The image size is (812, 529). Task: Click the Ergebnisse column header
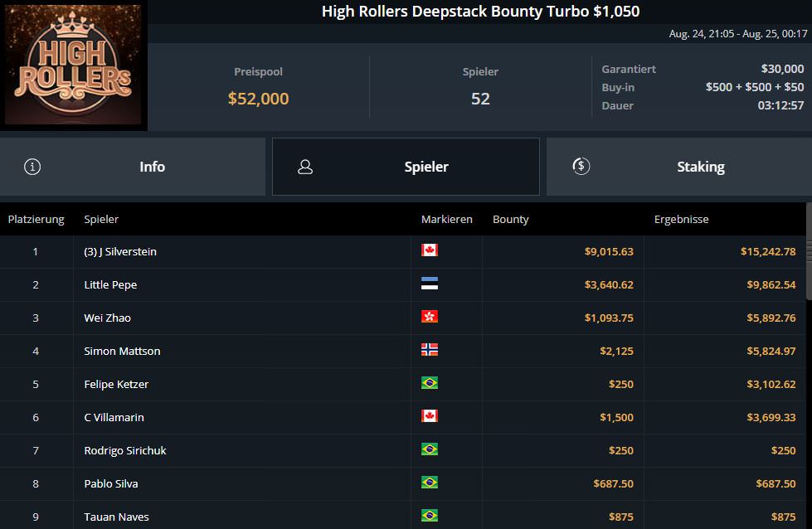(681, 220)
